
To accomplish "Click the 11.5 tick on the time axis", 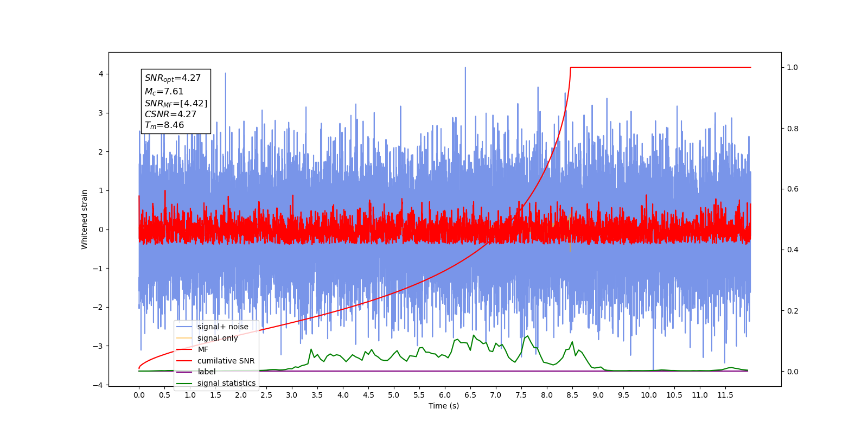I will tap(725, 395).
